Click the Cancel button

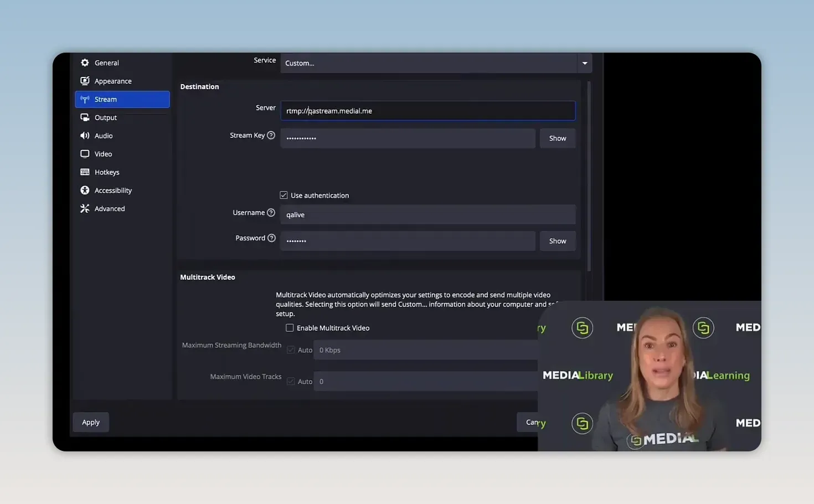[x=528, y=422]
